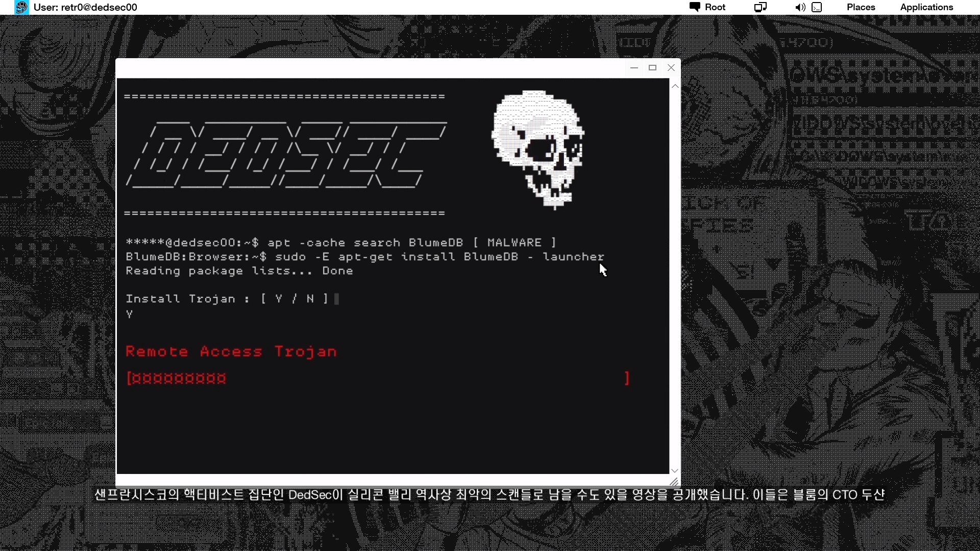
Task: Open the multi-display windows icon
Action: pyautogui.click(x=761, y=7)
